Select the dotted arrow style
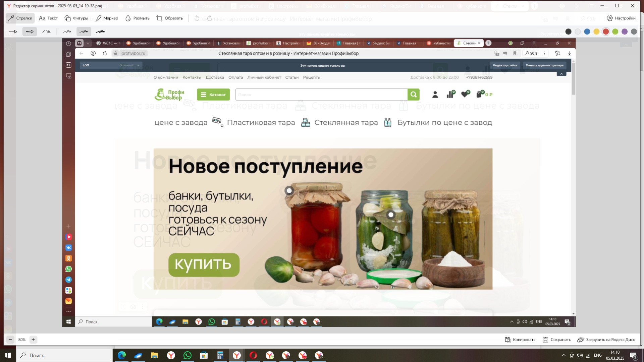Viewport: 644px width, 362px height. coord(46,32)
